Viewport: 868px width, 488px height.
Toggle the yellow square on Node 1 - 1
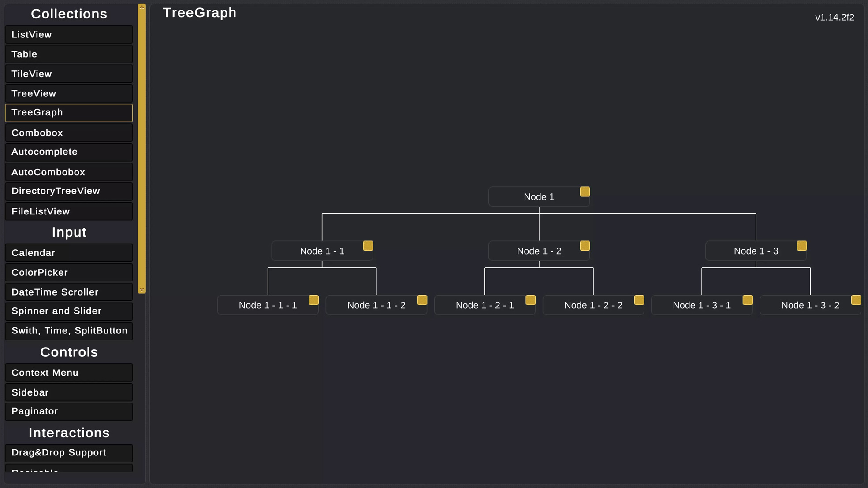368,246
